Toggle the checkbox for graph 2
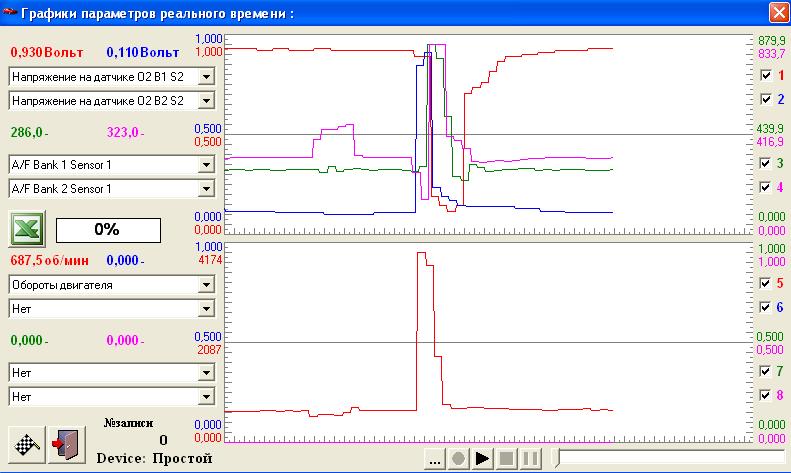Viewport: 791px width, 473px height. pos(766,99)
